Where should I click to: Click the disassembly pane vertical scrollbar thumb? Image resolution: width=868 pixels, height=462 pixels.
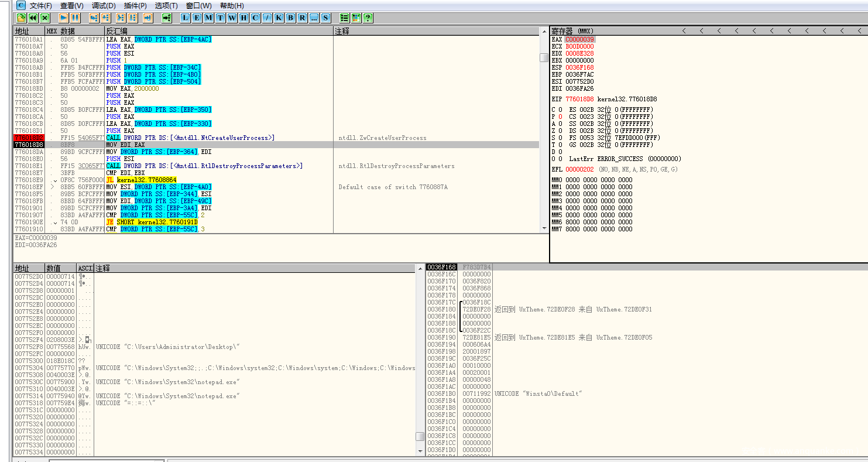click(544, 57)
